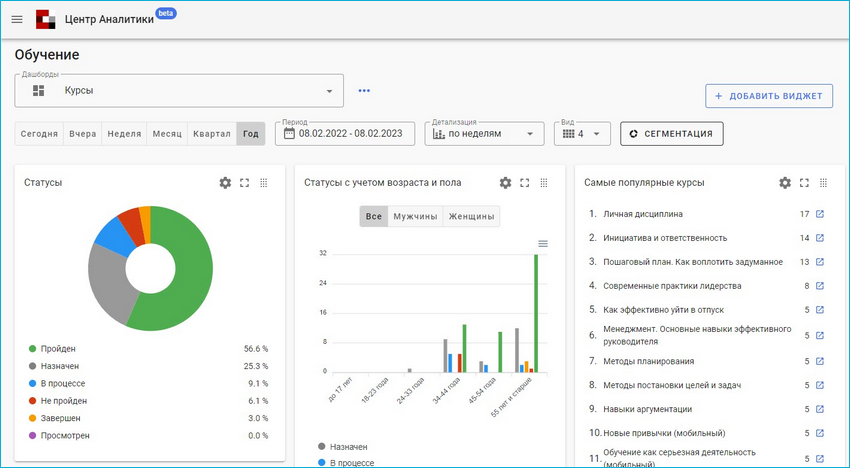Open the Детализация dropdown по неделям
Viewport: 850px width, 468px height.
pos(484,133)
